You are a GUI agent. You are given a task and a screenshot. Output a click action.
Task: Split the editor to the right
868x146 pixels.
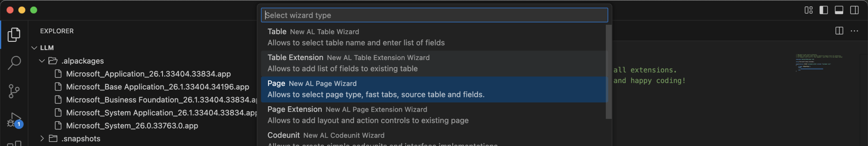coord(839,31)
